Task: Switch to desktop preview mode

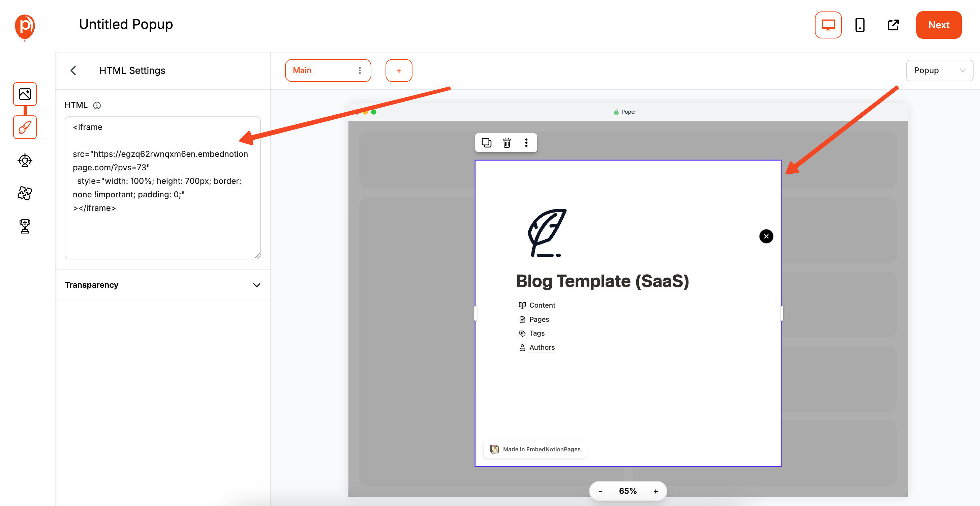Action: click(x=828, y=25)
